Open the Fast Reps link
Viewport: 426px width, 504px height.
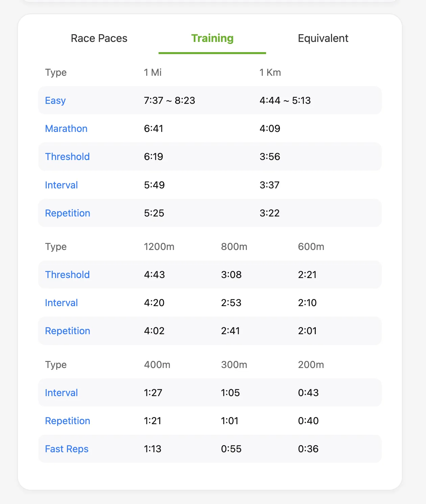coord(67,449)
